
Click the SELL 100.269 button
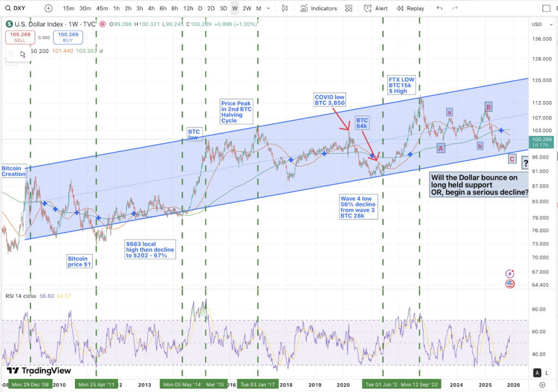20,37
